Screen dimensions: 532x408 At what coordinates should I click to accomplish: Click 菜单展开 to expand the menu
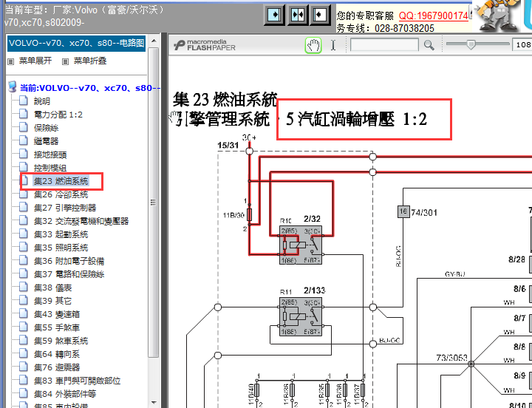(35, 61)
